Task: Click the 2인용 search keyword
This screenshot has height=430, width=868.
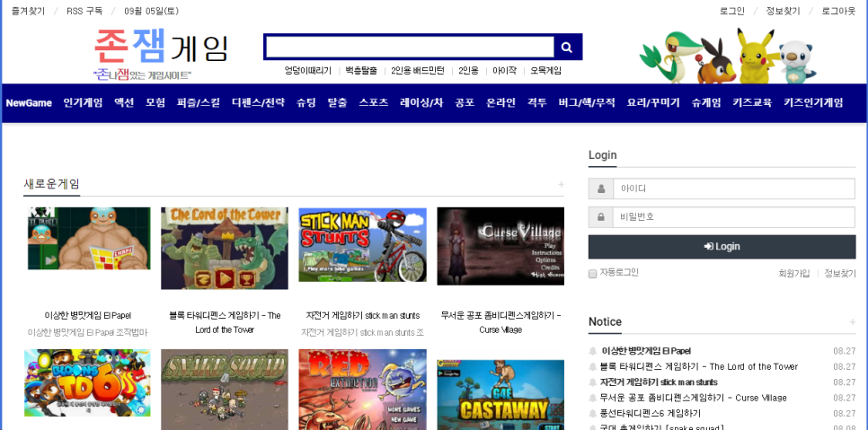Action: tap(468, 71)
